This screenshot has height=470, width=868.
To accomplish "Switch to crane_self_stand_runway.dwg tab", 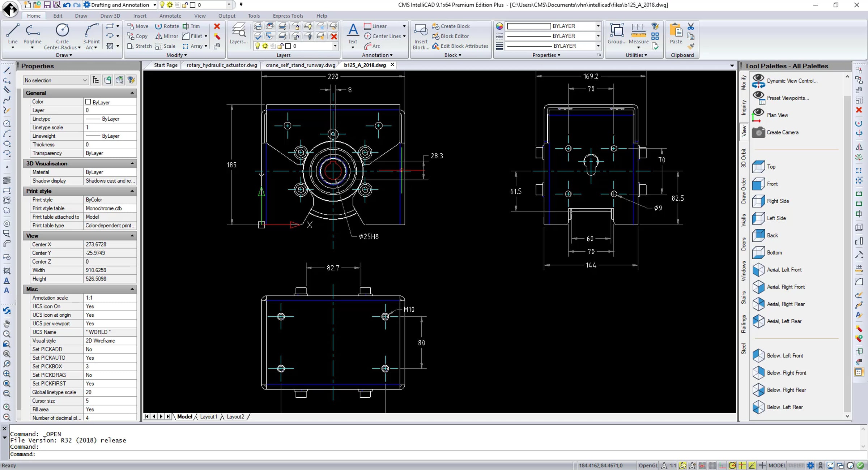I will click(x=300, y=65).
